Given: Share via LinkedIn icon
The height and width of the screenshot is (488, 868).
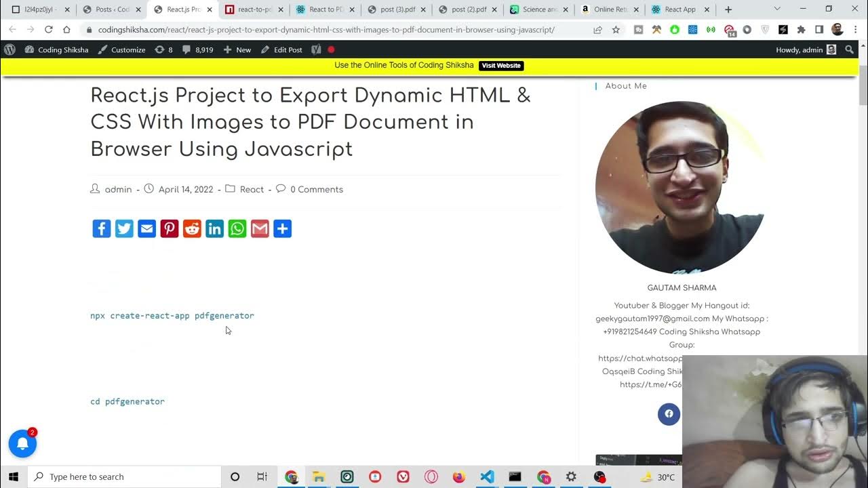Looking at the screenshot, I should point(214,228).
